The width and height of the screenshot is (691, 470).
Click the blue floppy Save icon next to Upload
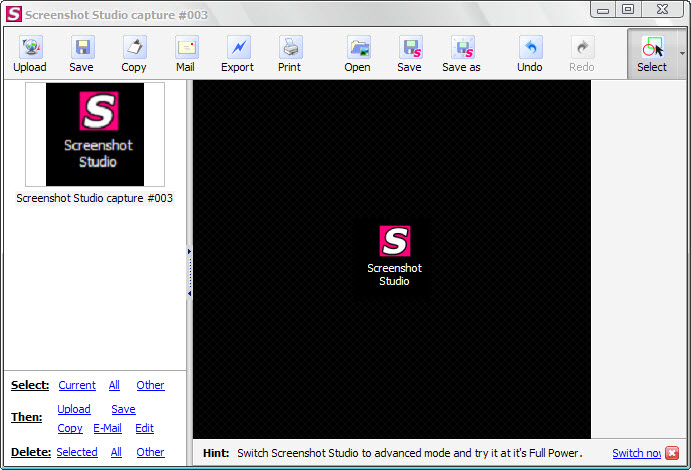[82, 47]
